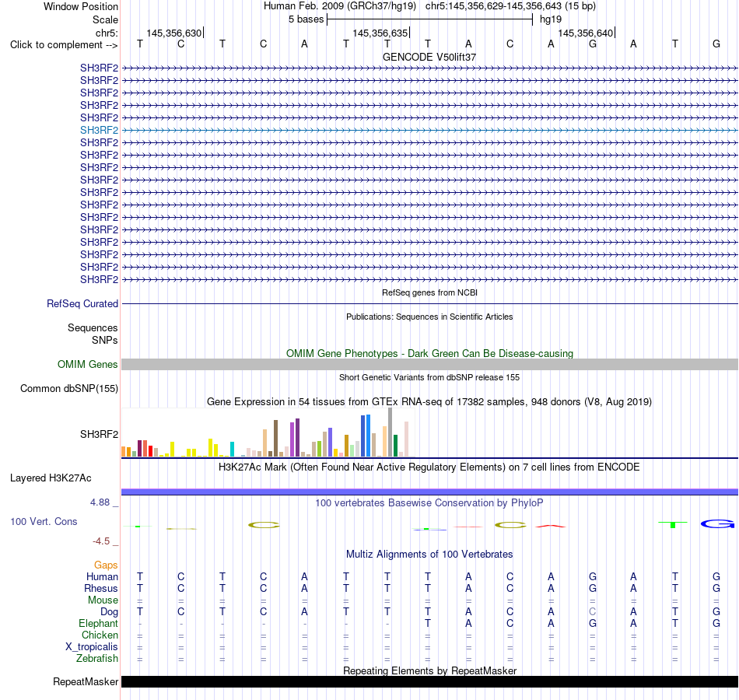Open 'Short Genetic Variants from dbSNP release 155' title
The height and width of the screenshot is (700, 739).
[x=429, y=377]
